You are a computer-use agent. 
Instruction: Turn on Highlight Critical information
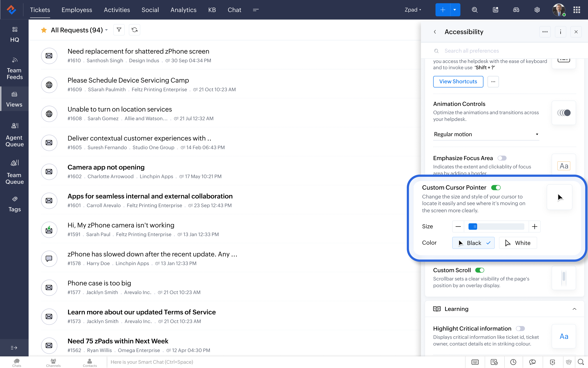(520, 328)
